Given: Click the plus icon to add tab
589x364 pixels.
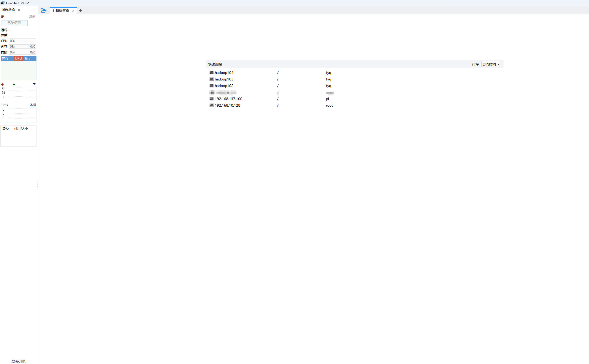Looking at the screenshot, I should 81,10.
